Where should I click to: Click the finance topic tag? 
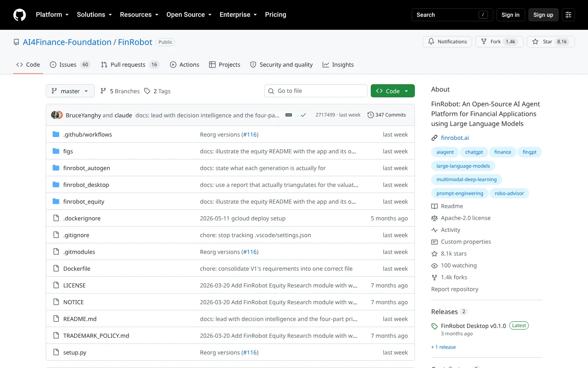[x=503, y=152]
